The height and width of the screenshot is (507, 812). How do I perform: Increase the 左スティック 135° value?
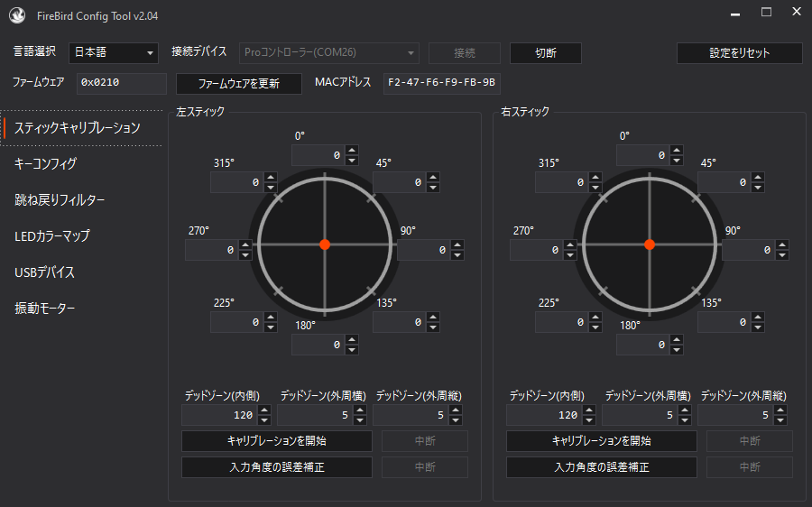coord(433,317)
